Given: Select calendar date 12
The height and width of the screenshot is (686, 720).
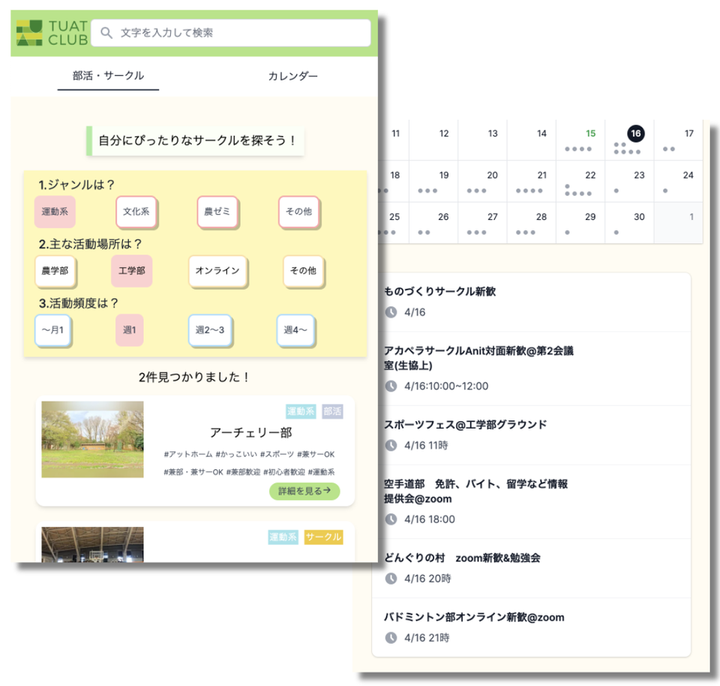Looking at the screenshot, I should (444, 134).
